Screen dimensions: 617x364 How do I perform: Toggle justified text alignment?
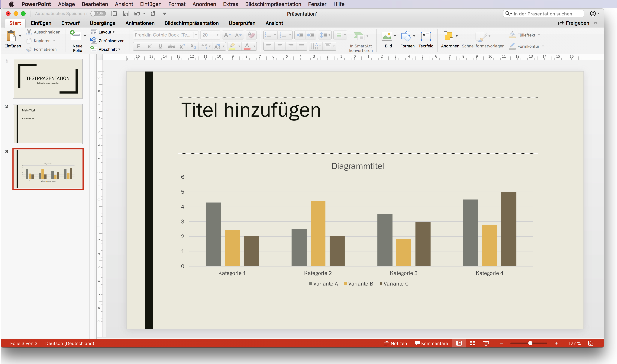[302, 46]
